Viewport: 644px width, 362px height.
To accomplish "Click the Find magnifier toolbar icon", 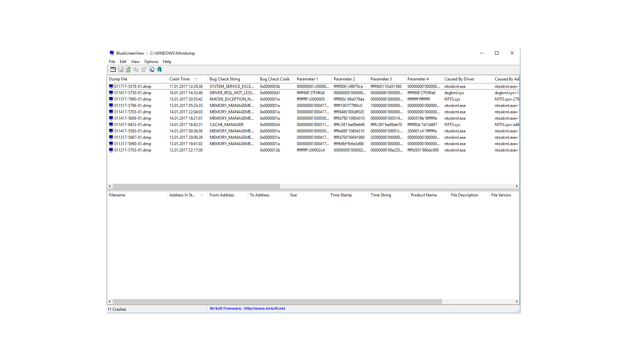I will 152,69.
